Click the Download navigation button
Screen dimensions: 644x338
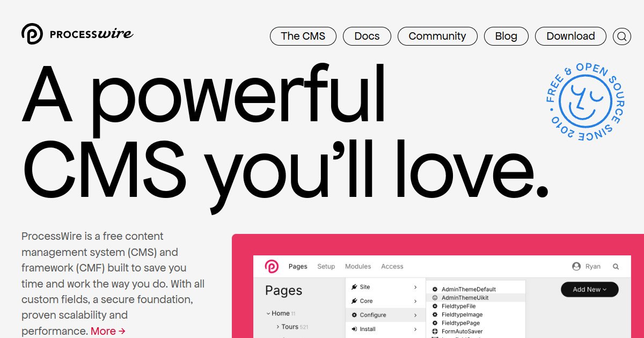[x=570, y=36]
